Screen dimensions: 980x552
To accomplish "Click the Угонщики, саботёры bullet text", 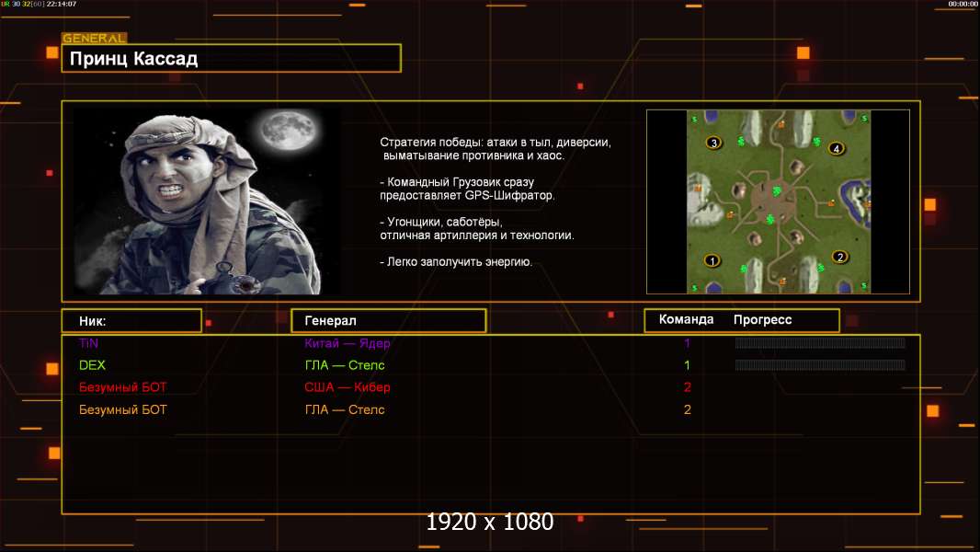I will (x=477, y=229).
